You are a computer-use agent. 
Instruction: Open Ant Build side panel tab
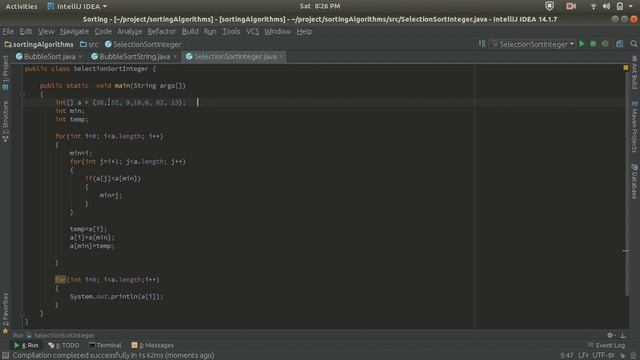pos(634,72)
